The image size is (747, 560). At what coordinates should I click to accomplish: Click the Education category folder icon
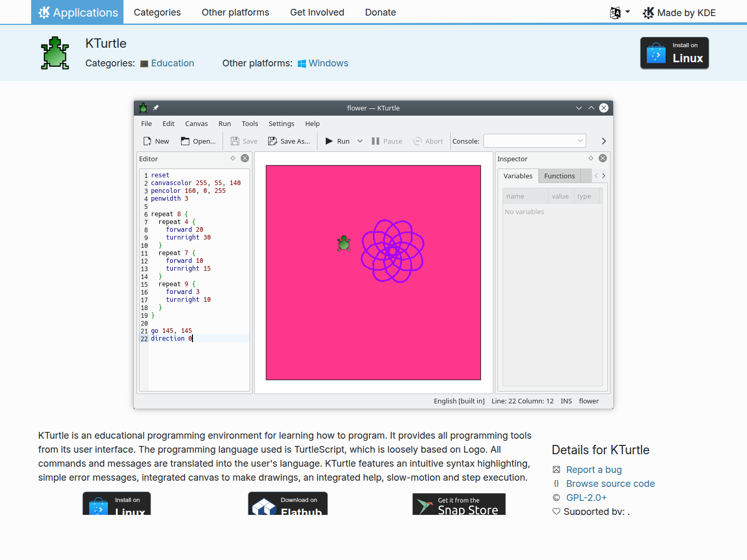tap(144, 64)
